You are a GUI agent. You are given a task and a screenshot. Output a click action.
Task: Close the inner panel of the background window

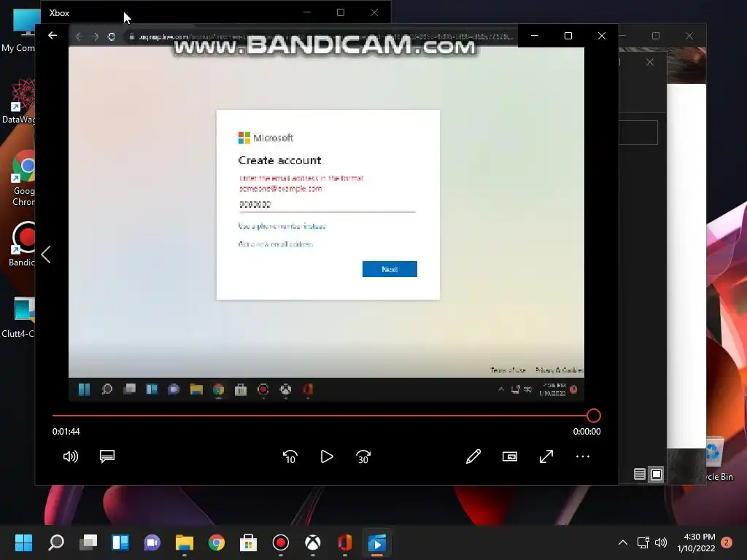(x=650, y=62)
